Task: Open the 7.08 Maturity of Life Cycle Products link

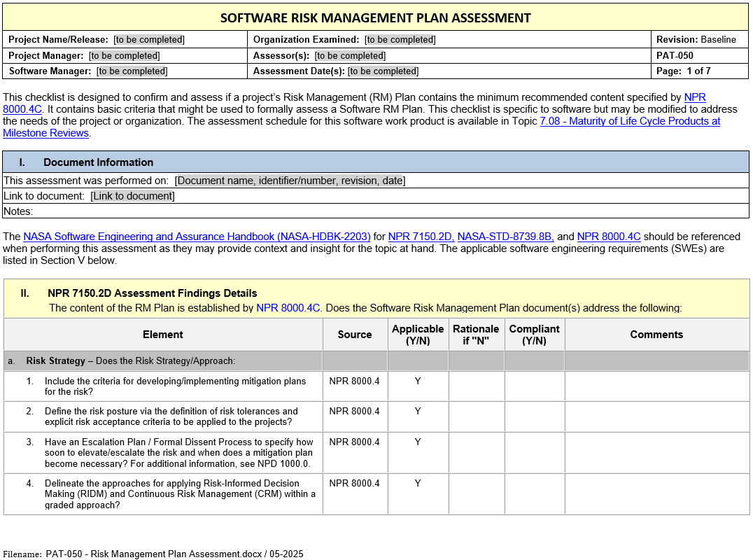Action: 630,121
